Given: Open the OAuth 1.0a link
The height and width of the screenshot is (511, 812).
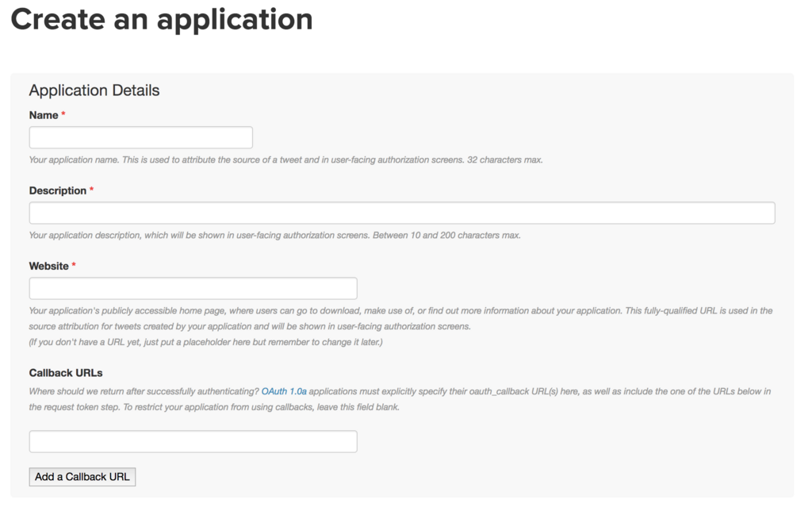Looking at the screenshot, I should point(284,391).
